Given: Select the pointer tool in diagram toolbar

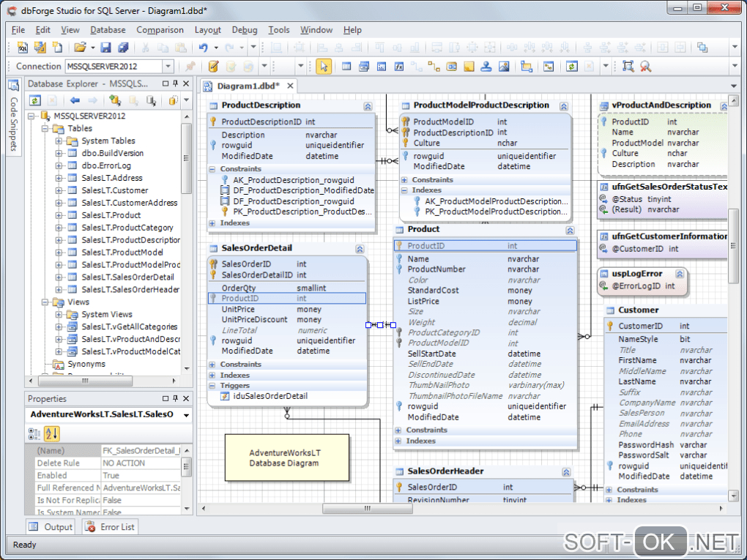Looking at the screenshot, I should tap(324, 67).
